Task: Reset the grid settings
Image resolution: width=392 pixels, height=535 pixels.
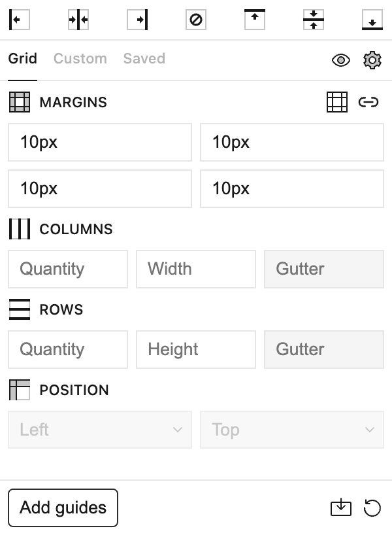Action: coord(372,508)
